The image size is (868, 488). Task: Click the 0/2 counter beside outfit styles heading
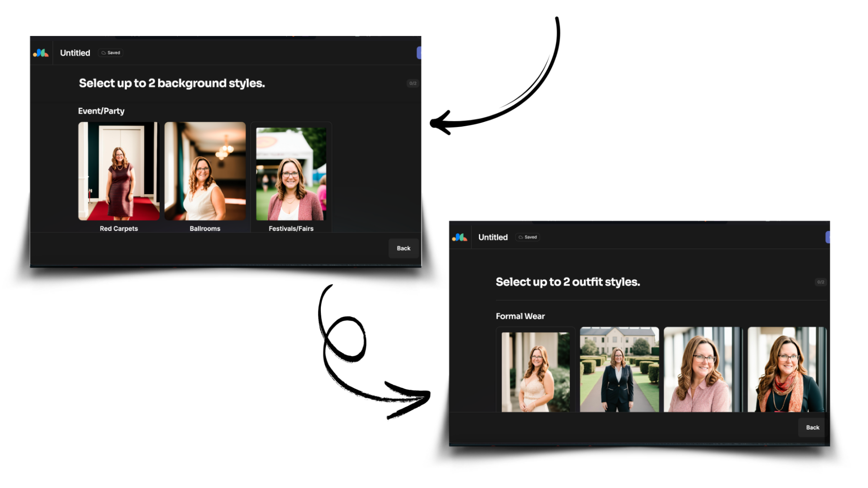point(820,282)
